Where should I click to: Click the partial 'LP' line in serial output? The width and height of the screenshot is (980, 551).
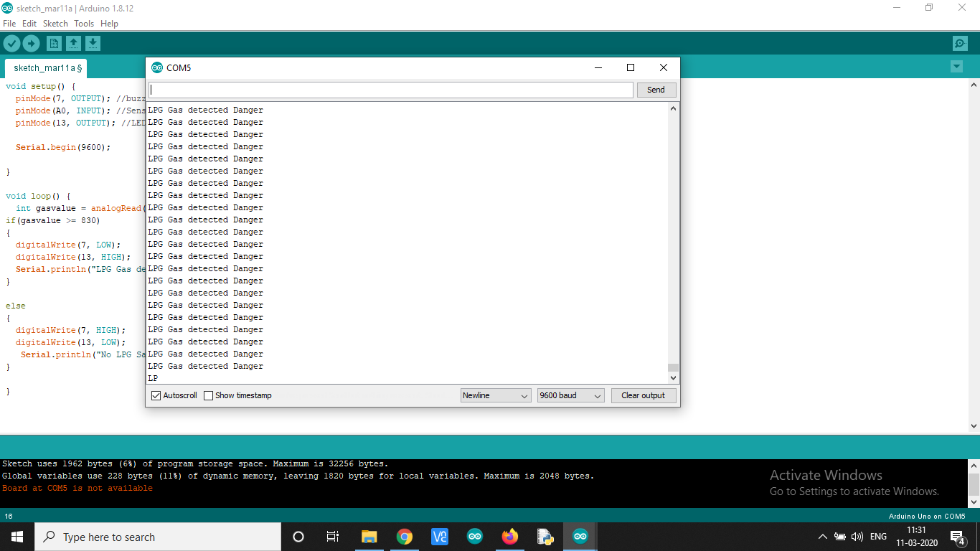[153, 378]
